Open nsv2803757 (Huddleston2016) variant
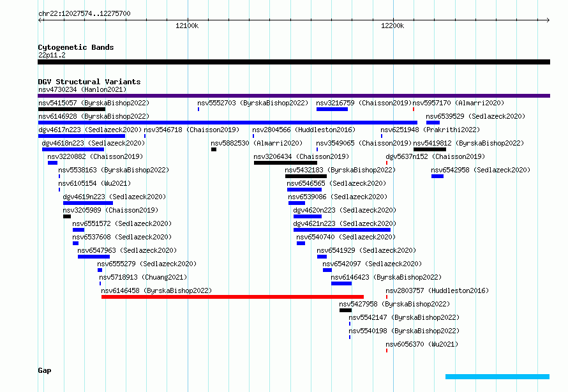The height and width of the screenshot is (392, 568). pos(437,290)
